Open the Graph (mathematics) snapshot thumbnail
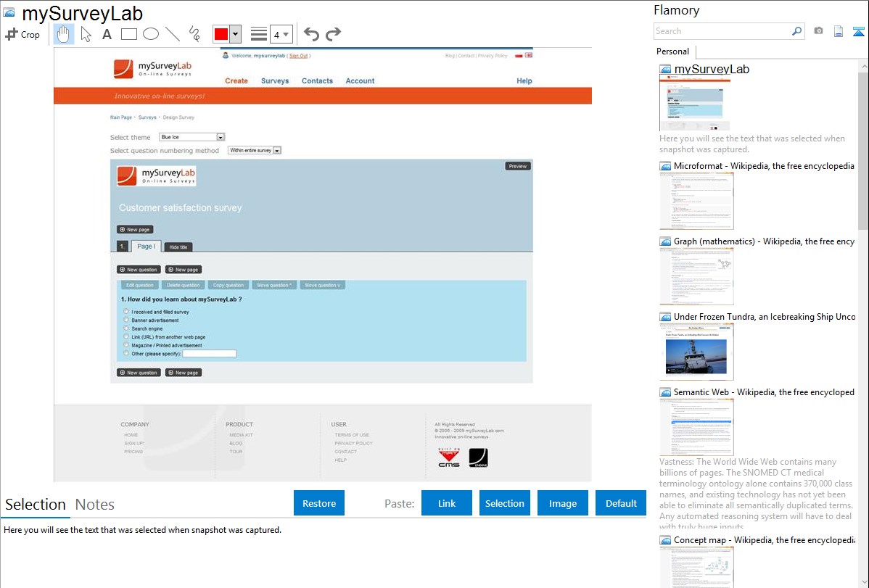Viewport: 869px width, 588px height. [x=696, y=276]
